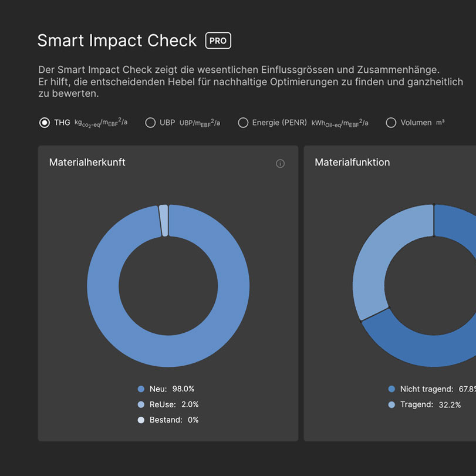
Task: Click the PRO badge next to title
Action: (218, 40)
